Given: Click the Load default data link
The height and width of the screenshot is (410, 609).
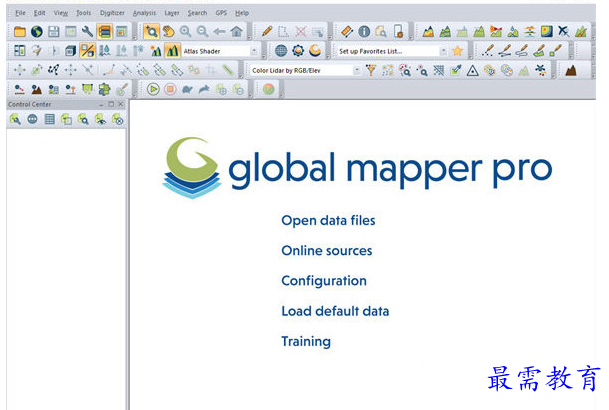Looking at the screenshot, I should pos(335,311).
